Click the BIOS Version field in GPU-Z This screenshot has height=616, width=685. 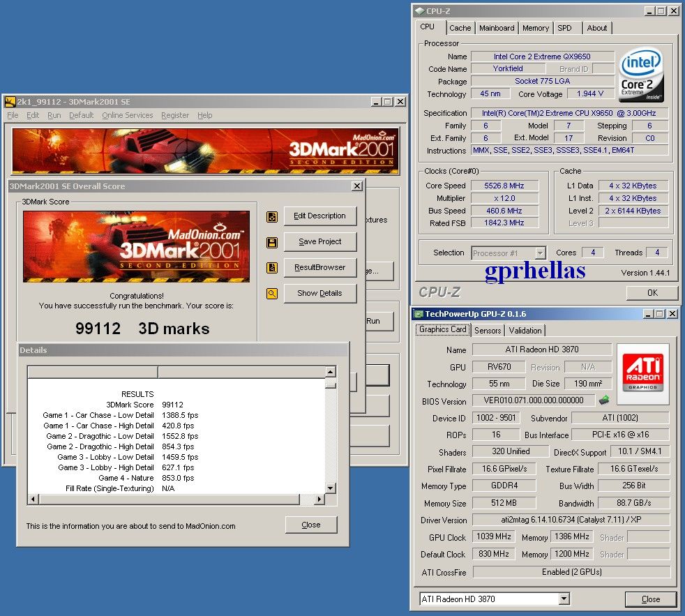534,400
